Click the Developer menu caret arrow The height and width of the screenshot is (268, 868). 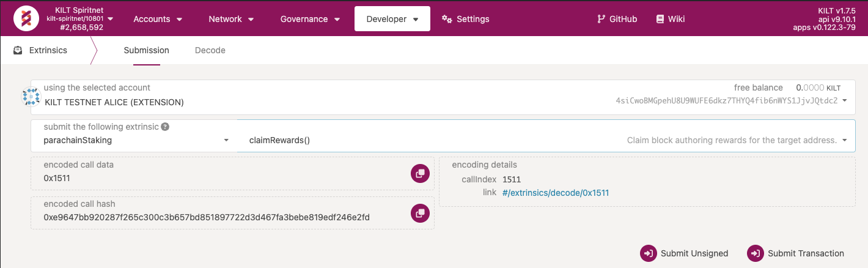click(x=416, y=20)
